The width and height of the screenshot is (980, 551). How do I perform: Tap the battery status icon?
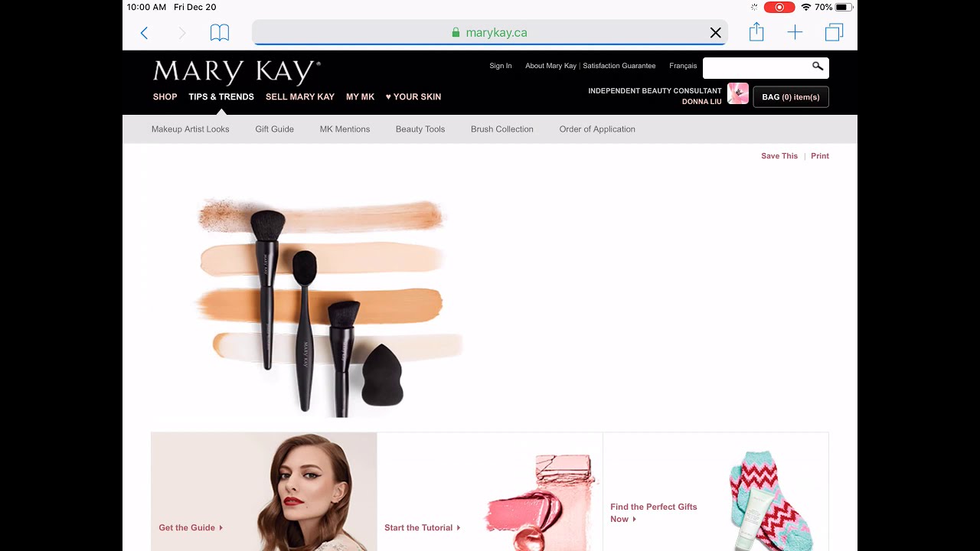(x=843, y=7)
